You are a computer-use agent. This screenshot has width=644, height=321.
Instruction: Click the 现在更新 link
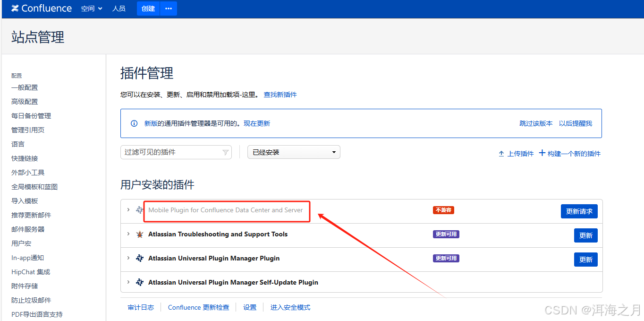(x=257, y=123)
